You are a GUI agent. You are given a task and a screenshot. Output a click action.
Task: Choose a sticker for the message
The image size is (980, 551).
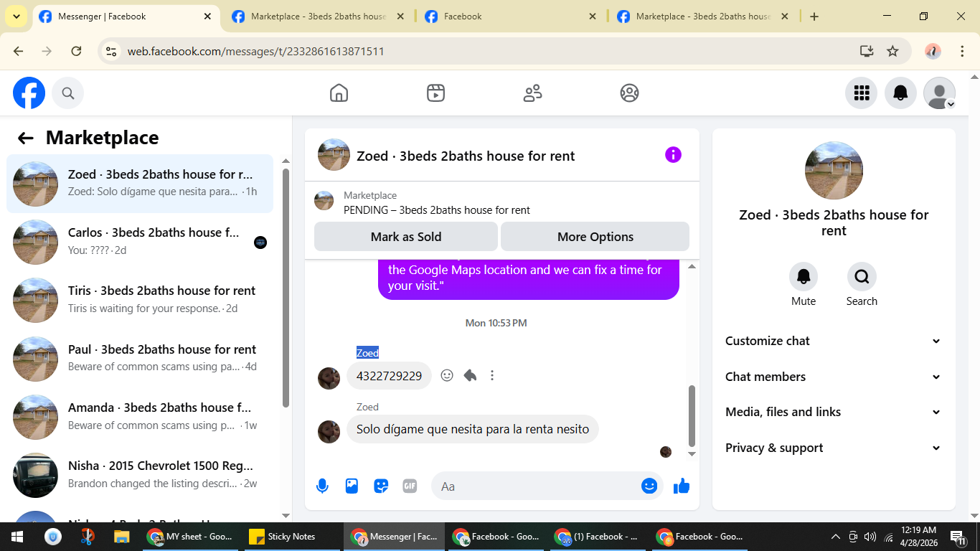381,486
